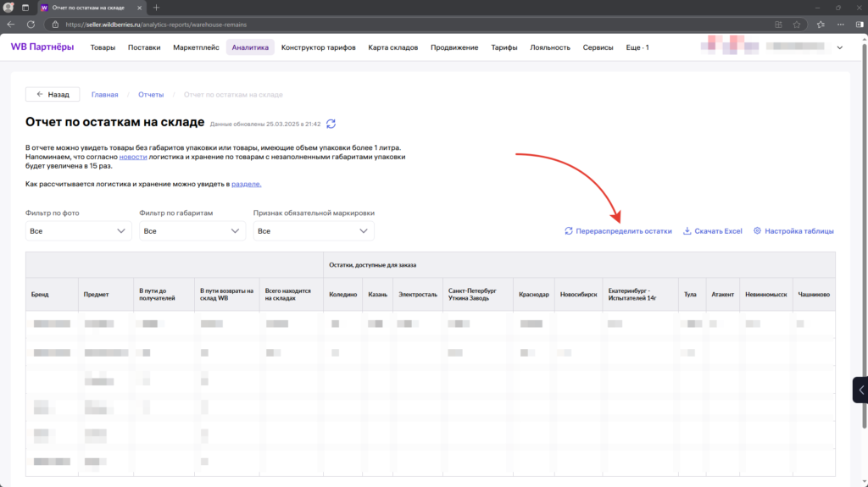Viewport: 868px width, 487px height.
Task: Click the address bar URL
Action: 156,25
